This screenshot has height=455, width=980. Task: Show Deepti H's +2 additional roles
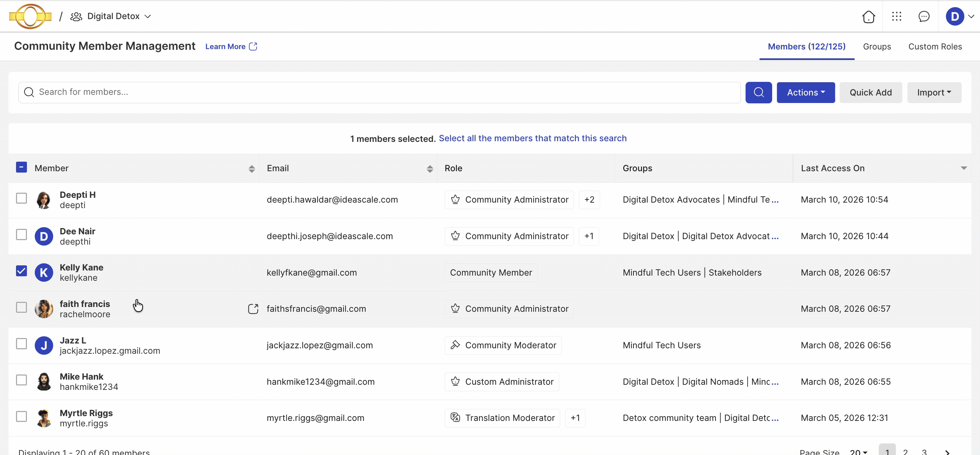pos(589,200)
